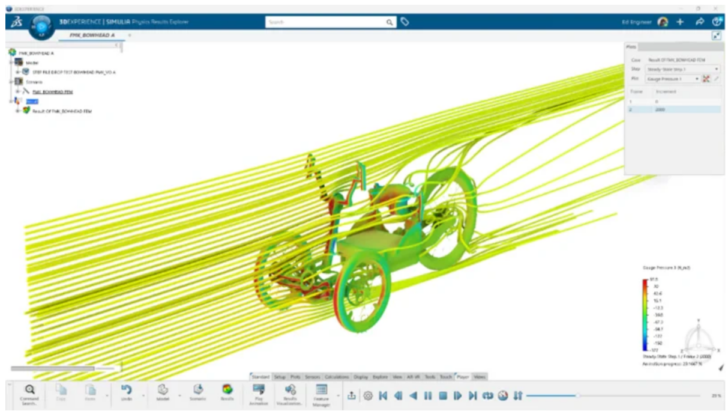The height and width of the screenshot is (417, 728).
Task: Switch to the Player toolbar tab
Action: click(462, 377)
